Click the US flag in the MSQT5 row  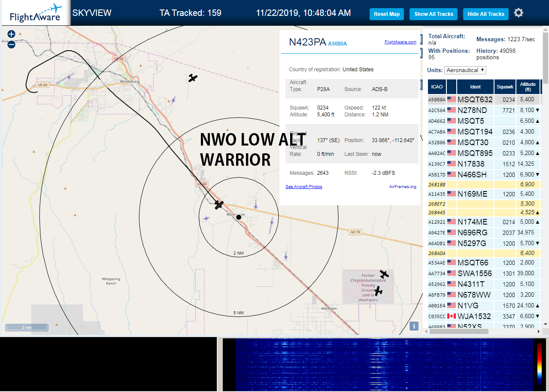[452, 121]
